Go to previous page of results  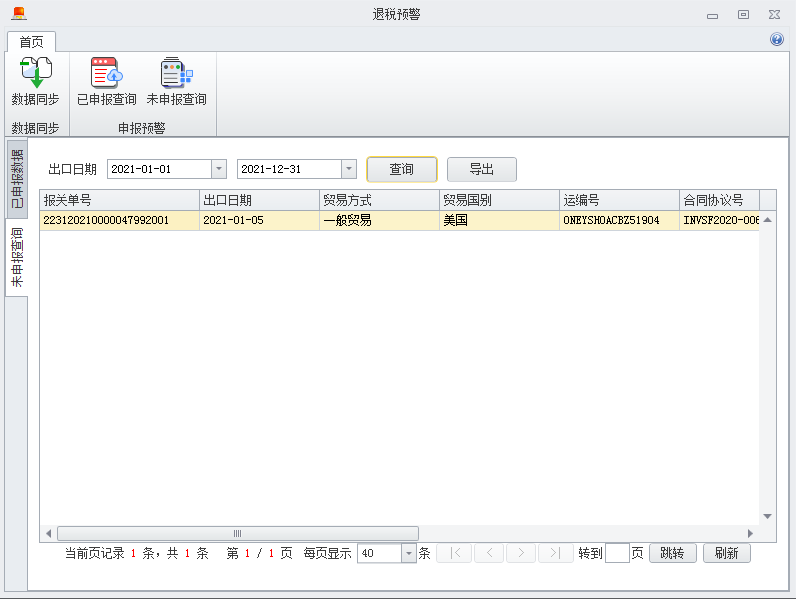[x=489, y=553]
